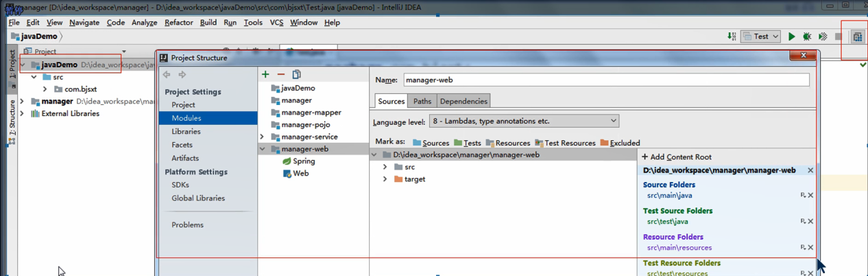The width and height of the screenshot is (868, 276).
Task: Mark folder as Test Resources
Action: coord(565,143)
